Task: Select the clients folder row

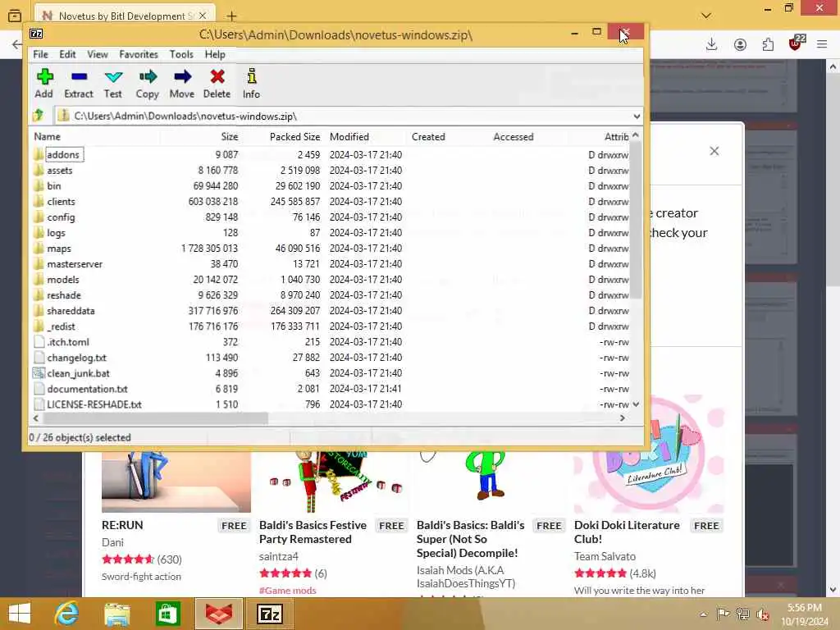Action: pyautogui.click(x=331, y=202)
